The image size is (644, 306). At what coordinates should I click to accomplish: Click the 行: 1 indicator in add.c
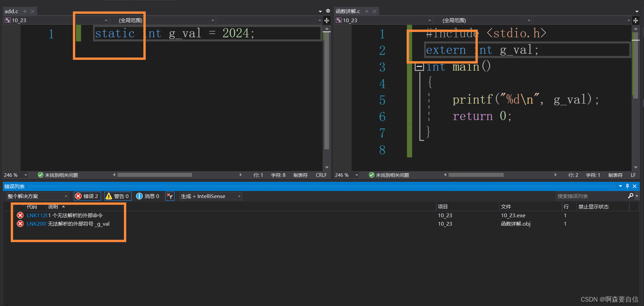tap(258, 175)
